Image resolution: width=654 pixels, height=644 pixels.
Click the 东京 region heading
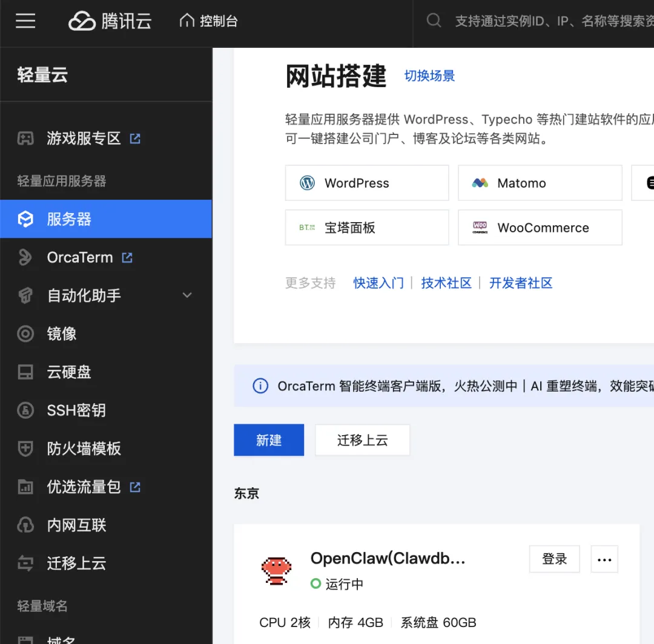246,493
